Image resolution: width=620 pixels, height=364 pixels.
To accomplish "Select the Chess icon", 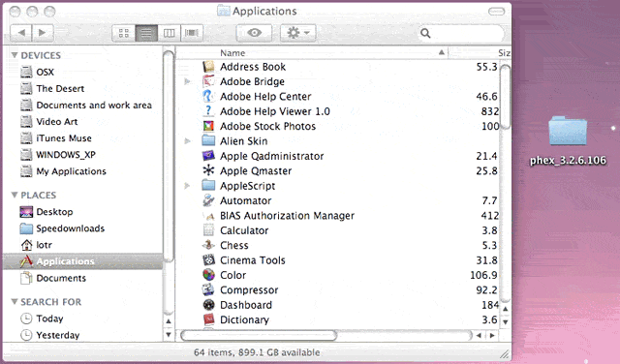I will coord(208,245).
